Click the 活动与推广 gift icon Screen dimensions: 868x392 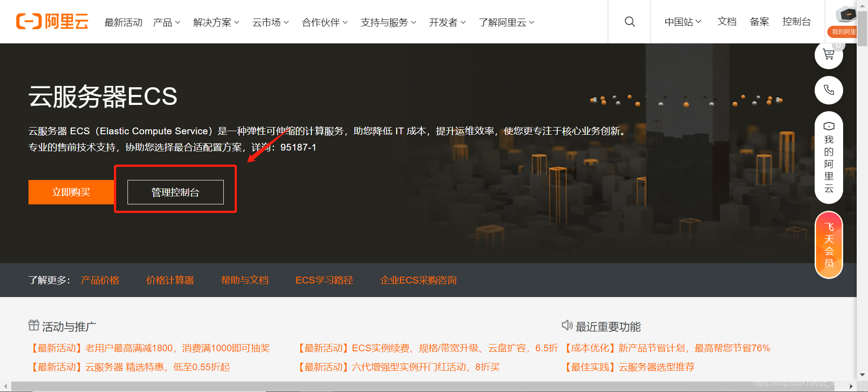[x=34, y=325]
